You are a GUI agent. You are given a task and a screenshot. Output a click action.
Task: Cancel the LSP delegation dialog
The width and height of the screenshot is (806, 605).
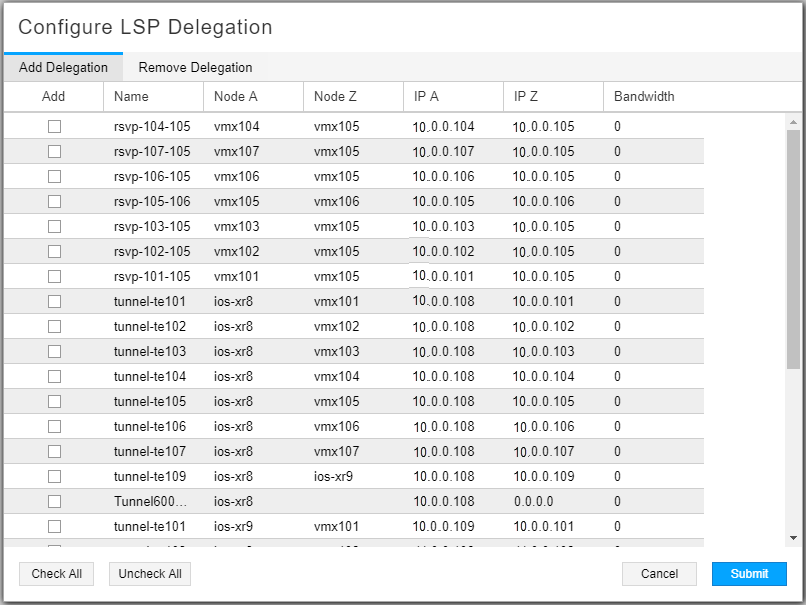(659, 574)
